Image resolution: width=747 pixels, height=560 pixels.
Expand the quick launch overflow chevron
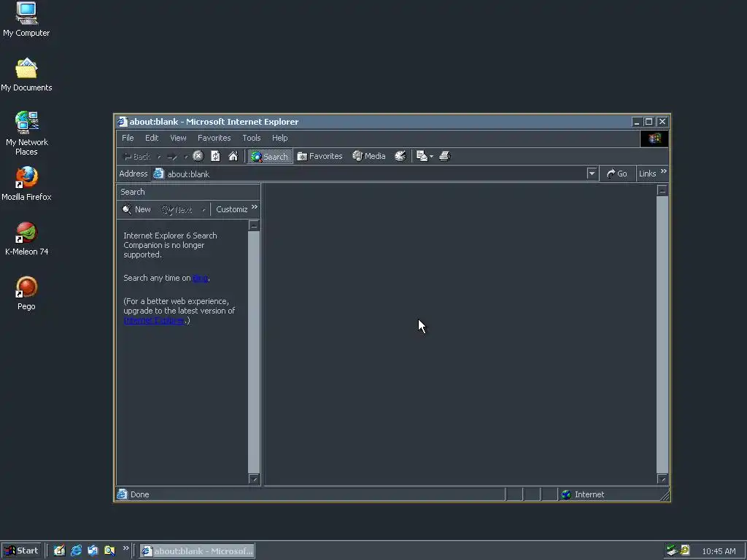[125, 548]
